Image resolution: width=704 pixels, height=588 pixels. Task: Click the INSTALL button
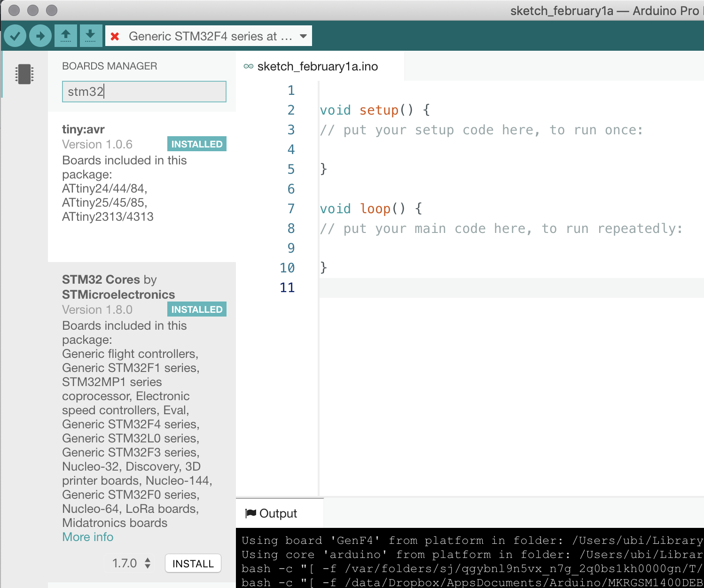[193, 564]
